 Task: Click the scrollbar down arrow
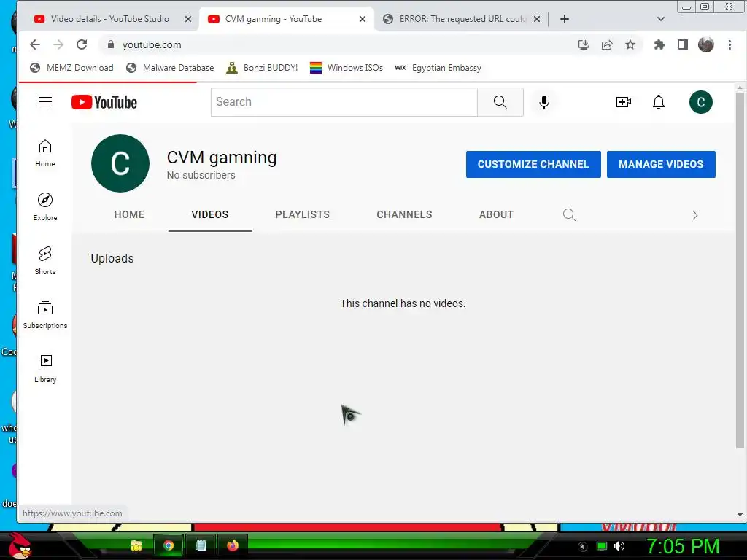pos(740,515)
